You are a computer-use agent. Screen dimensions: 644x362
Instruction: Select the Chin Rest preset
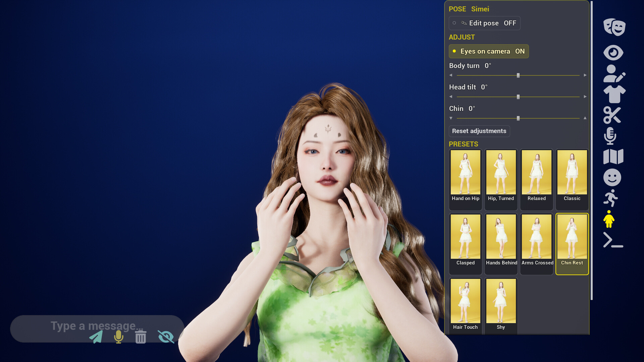(572, 244)
